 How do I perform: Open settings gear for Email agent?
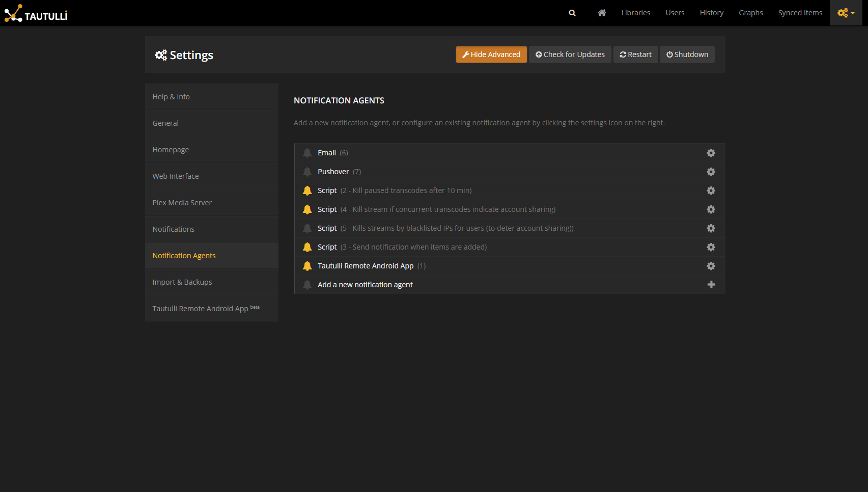pyautogui.click(x=711, y=153)
